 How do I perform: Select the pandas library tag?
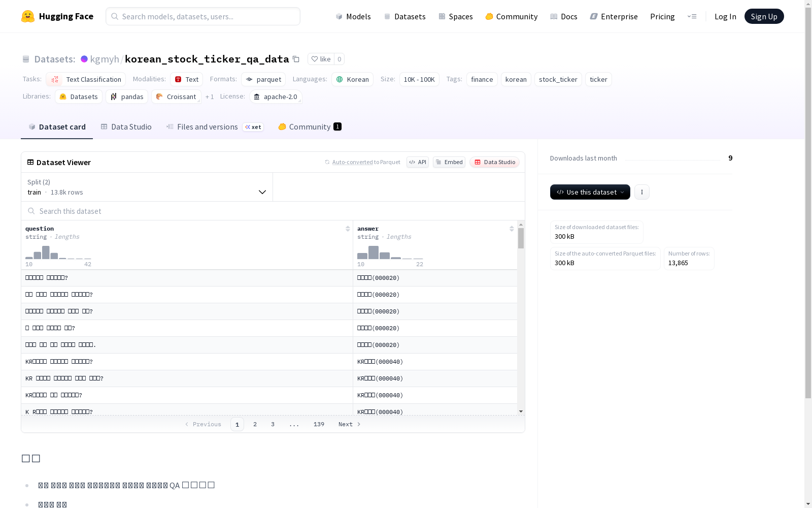tap(127, 97)
